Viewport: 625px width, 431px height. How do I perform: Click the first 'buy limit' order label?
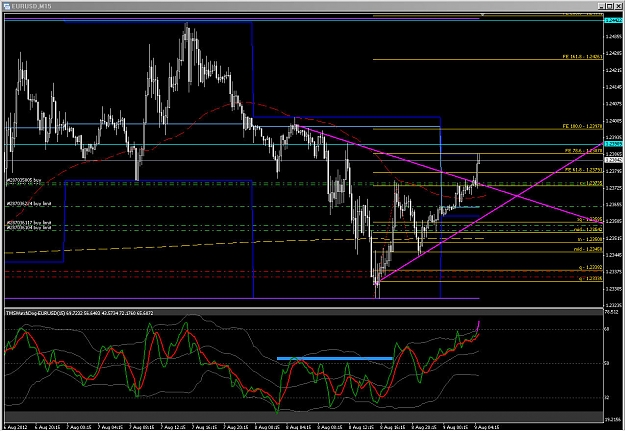(29, 203)
